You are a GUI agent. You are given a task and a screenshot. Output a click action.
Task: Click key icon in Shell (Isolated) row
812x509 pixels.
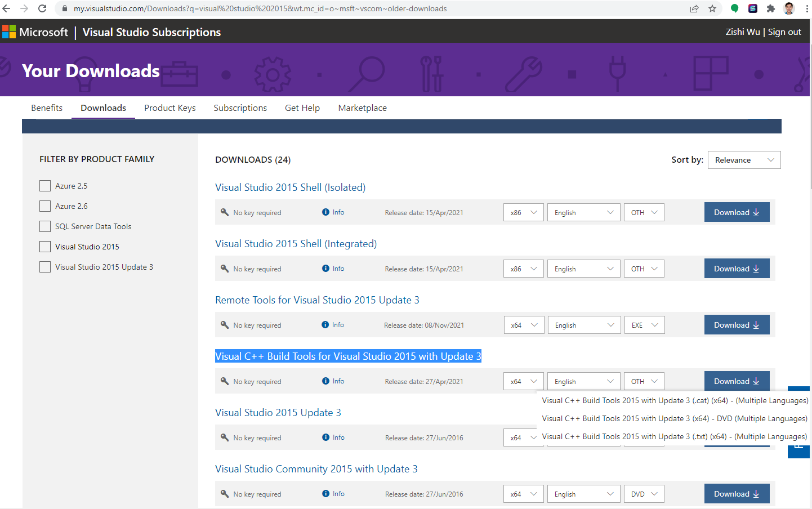[x=225, y=212]
